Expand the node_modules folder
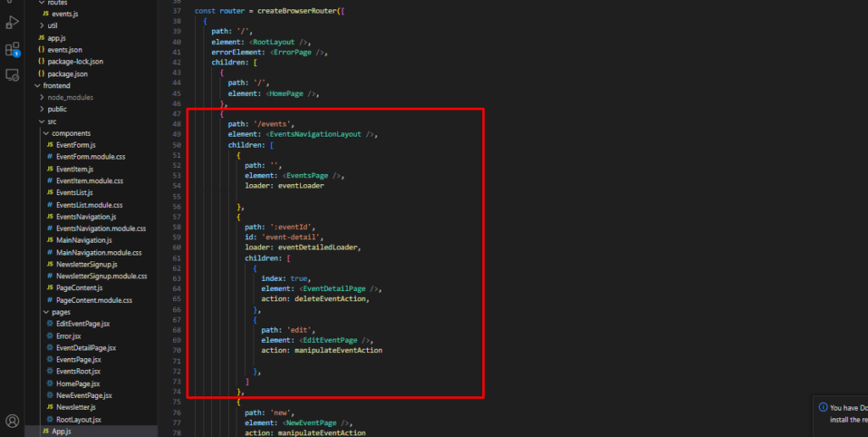 click(x=41, y=98)
